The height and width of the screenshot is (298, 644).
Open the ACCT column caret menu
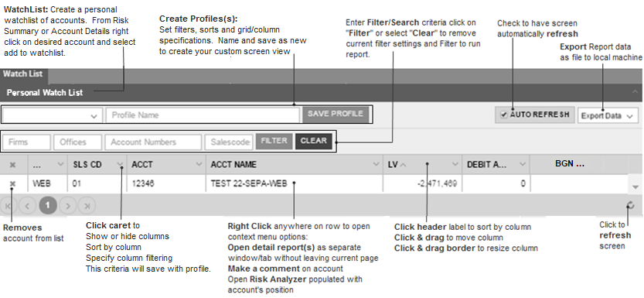[199, 164]
